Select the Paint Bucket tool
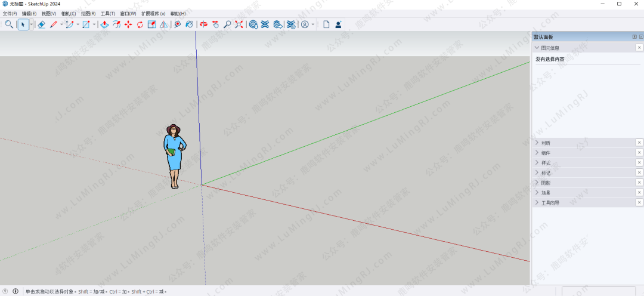644x296 pixels. coord(189,24)
